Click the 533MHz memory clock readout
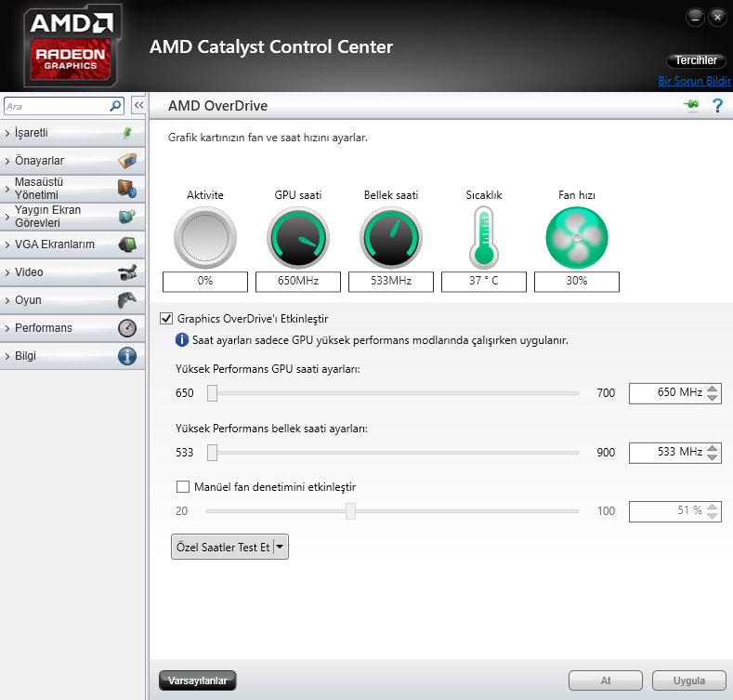The height and width of the screenshot is (700, 733). [x=391, y=282]
